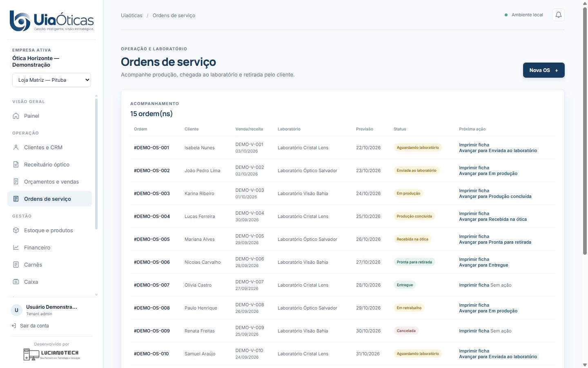
Task: Click the Painel home icon
Action: (16, 116)
